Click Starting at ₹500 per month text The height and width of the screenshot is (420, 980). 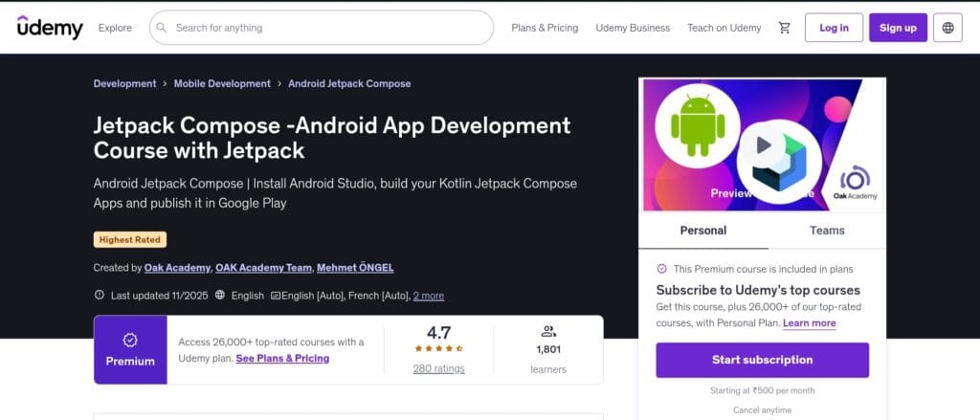[762, 390]
